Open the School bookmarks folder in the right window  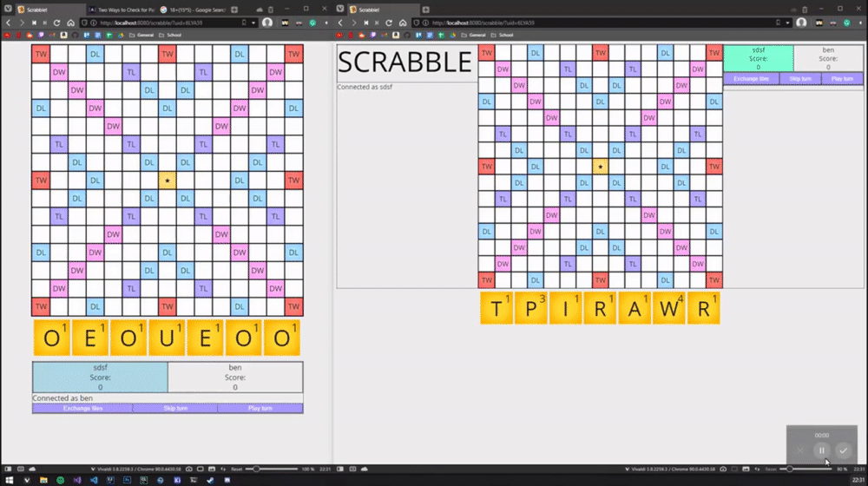click(503, 35)
